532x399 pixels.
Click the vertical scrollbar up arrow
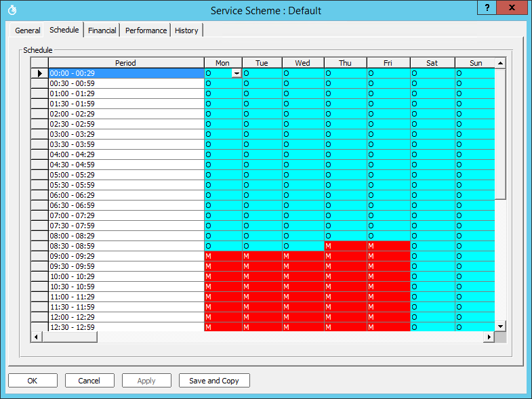(500, 63)
